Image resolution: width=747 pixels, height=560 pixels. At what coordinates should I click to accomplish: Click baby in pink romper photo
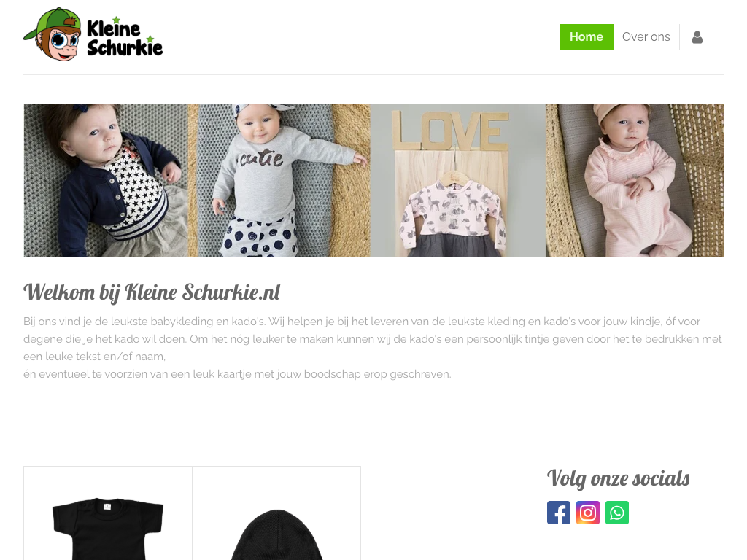635,181
